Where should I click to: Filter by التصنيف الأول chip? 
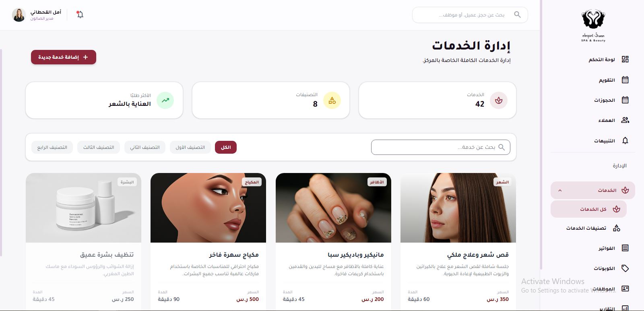[x=190, y=147]
